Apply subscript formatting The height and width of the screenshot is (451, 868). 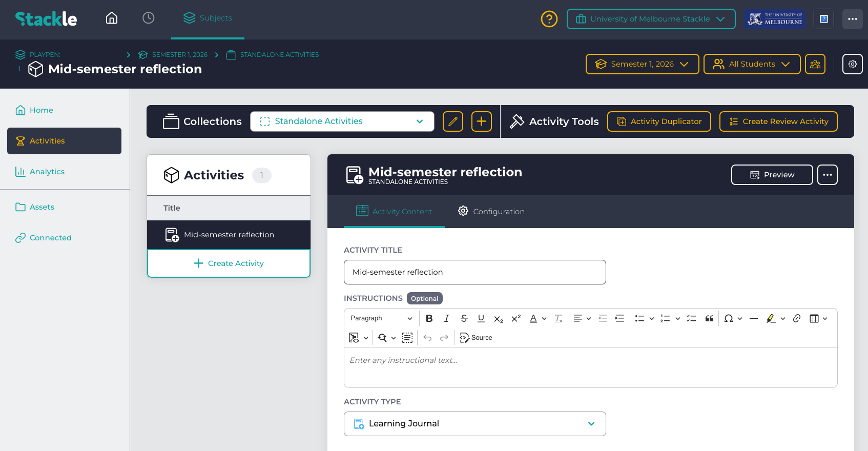click(x=499, y=318)
